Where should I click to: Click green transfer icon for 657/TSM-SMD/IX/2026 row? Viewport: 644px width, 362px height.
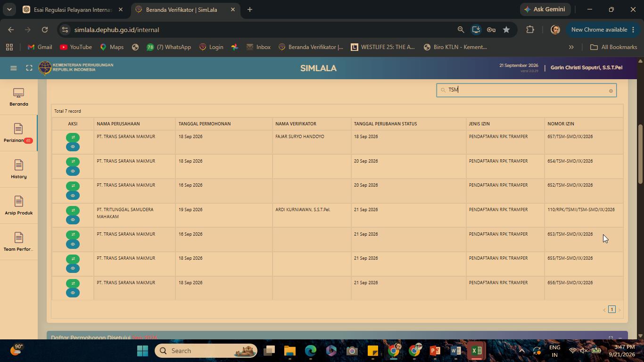[x=73, y=137]
